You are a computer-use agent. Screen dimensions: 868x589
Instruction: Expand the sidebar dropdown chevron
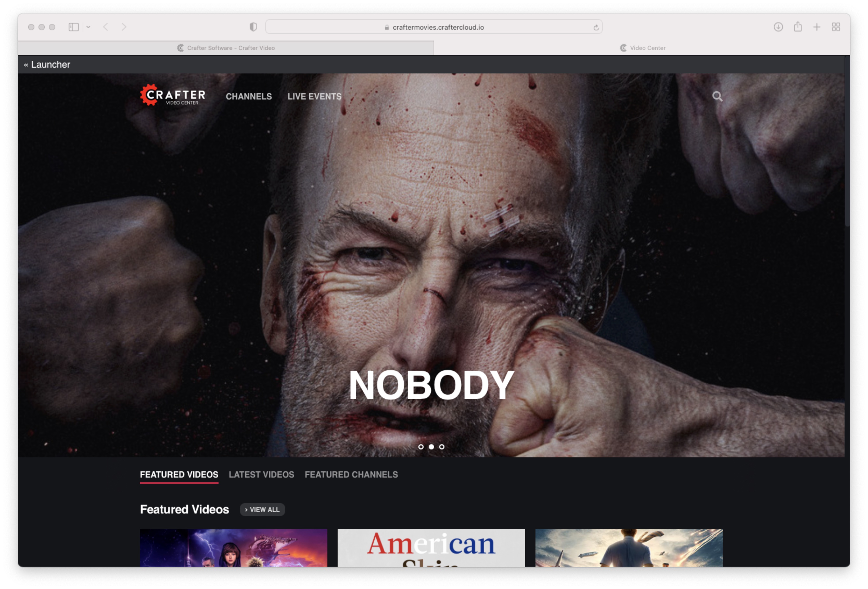[88, 27]
